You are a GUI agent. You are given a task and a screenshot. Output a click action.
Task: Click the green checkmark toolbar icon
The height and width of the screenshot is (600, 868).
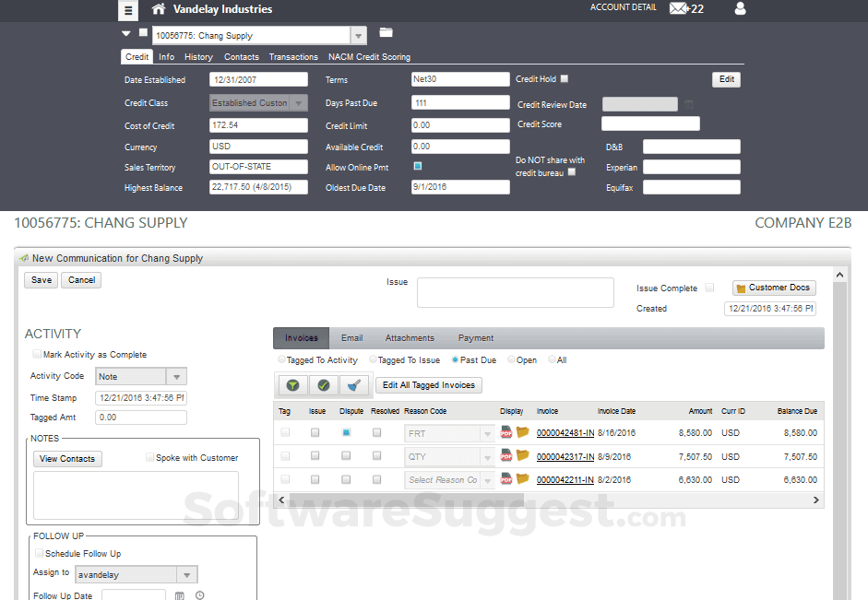[323, 385]
